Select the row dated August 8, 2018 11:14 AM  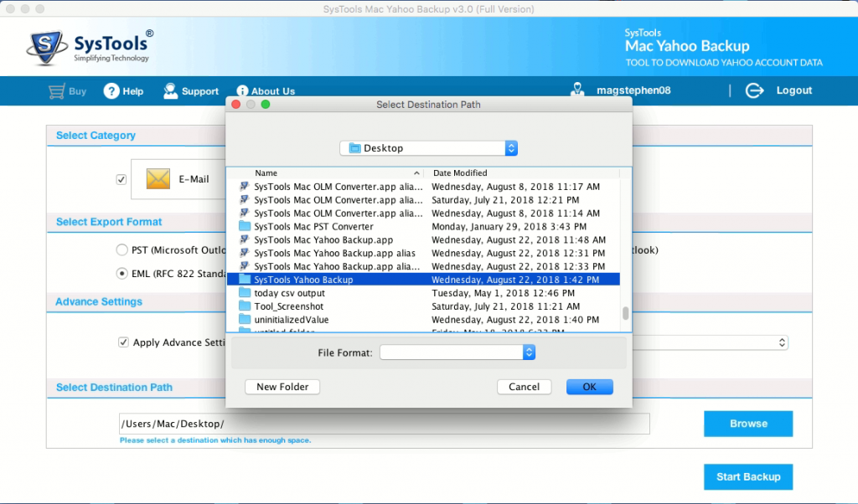click(423, 213)
